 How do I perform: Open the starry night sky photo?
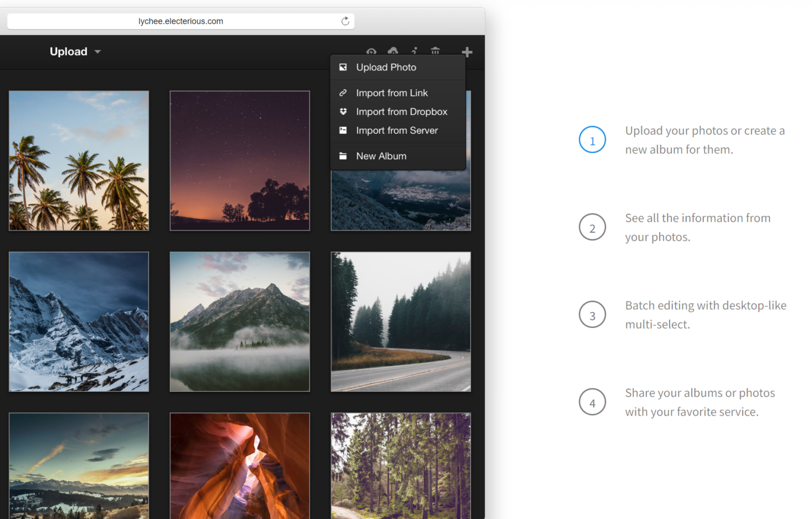[x=240, y=161]
